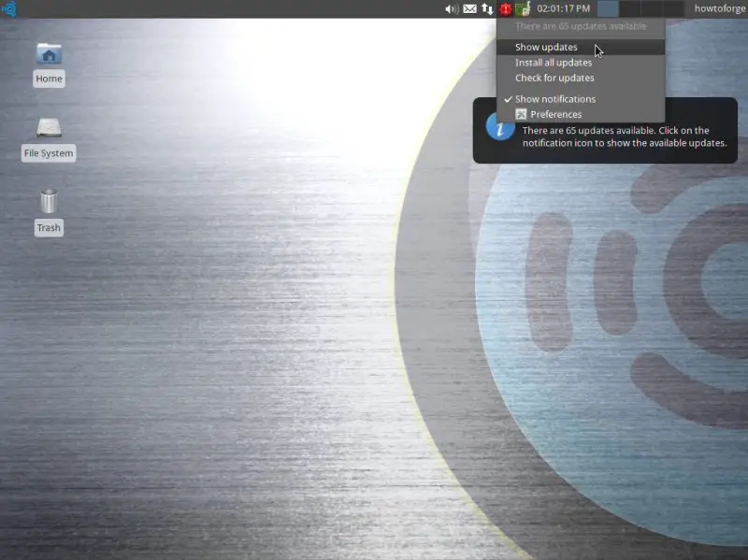Choose Install all updates

coord(581,63)
